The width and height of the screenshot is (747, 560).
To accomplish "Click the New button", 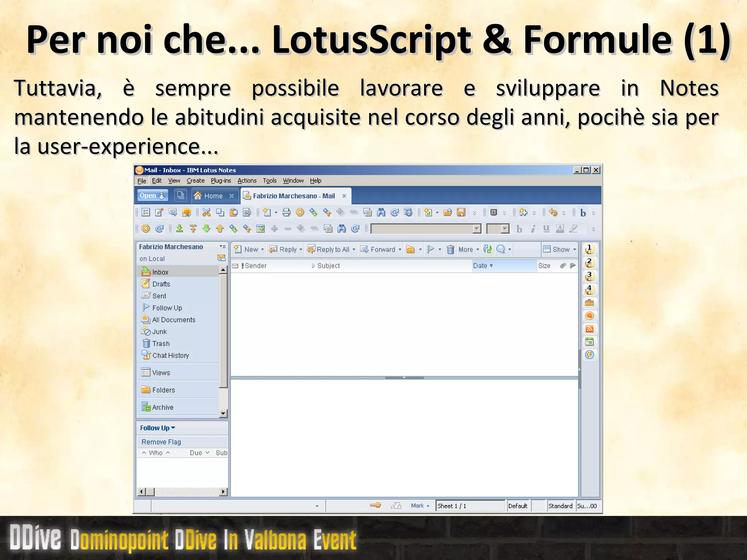I will pos(248,249).
